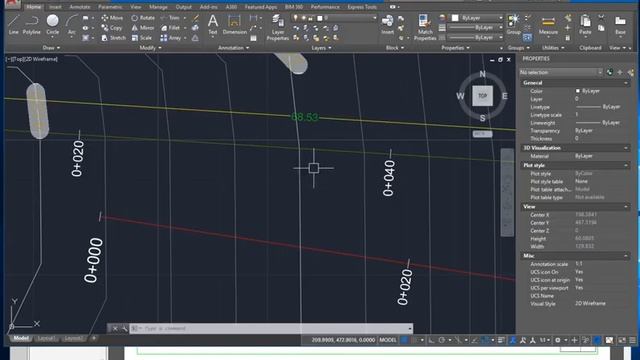Screen dimensions: 640x360
Task: Activate the Scale command
Action: 142,38
